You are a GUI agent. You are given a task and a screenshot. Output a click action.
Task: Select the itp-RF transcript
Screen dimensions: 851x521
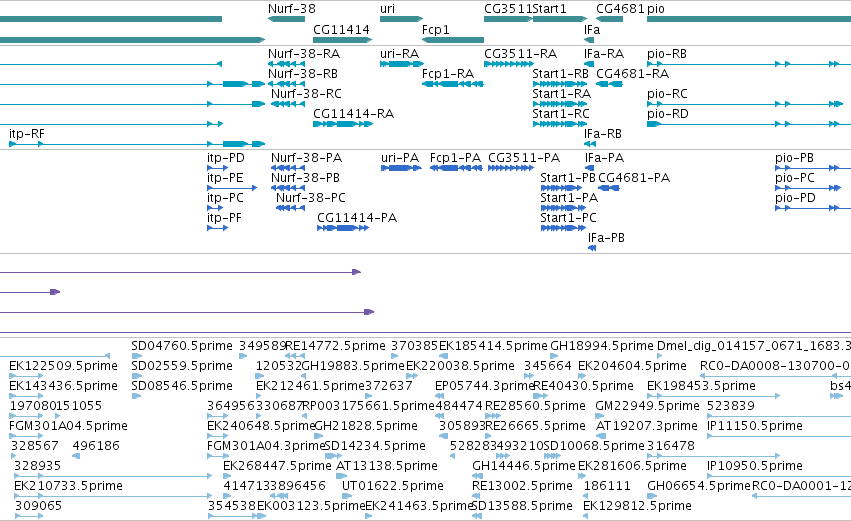[x=137, y=144]
